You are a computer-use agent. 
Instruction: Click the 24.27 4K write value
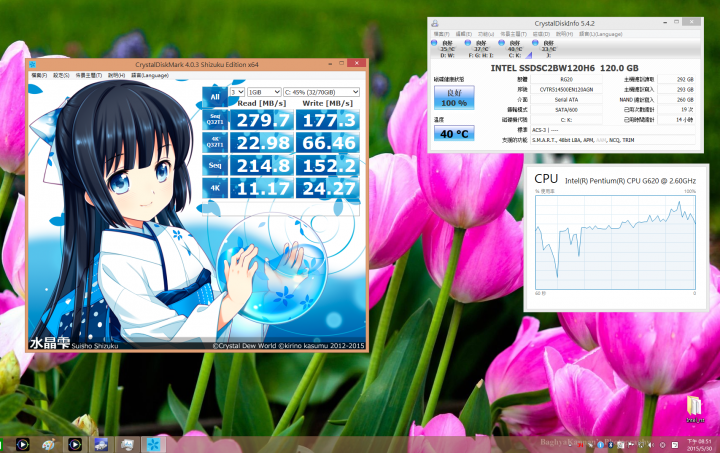328,188
